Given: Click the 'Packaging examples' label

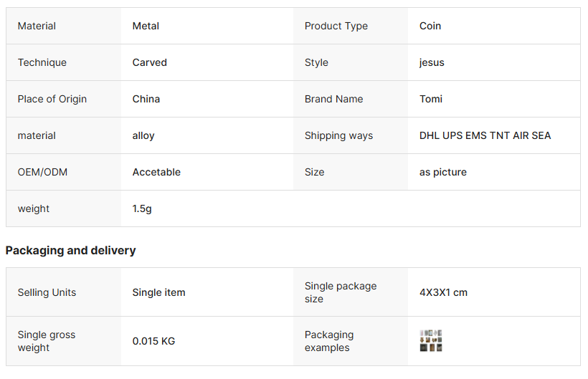Looking at the screenshot, I should [x=329, y=341].
